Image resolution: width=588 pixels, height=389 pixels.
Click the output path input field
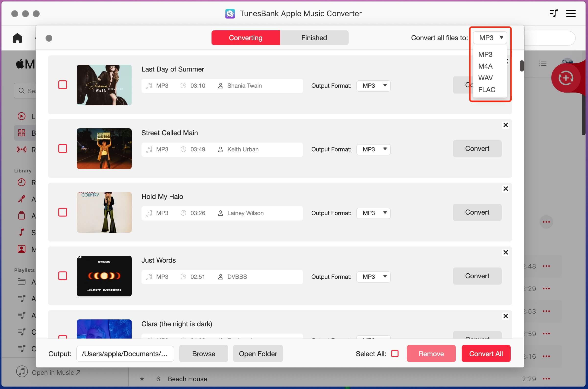[125, 353]
